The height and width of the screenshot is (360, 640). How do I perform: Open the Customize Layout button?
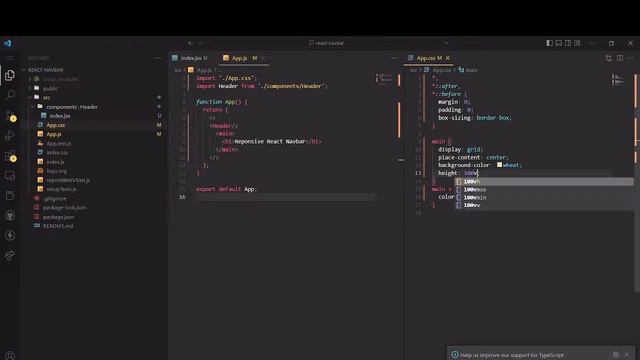tap(577, 43)
